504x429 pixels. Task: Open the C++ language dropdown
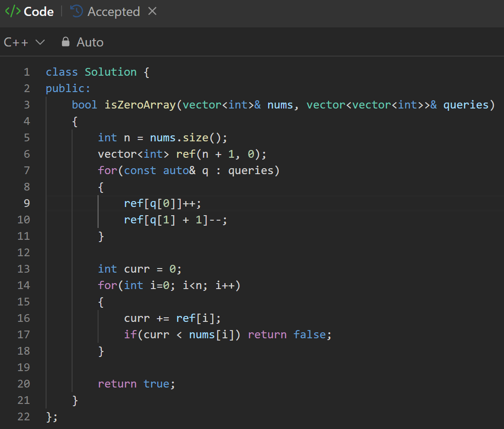(x=24, y=42)
